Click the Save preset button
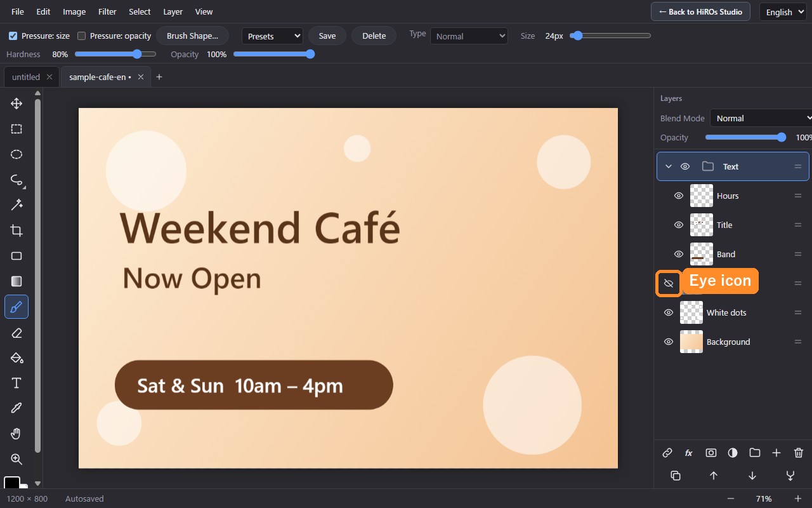Screen dimensions: 812x508 point(327,36)
